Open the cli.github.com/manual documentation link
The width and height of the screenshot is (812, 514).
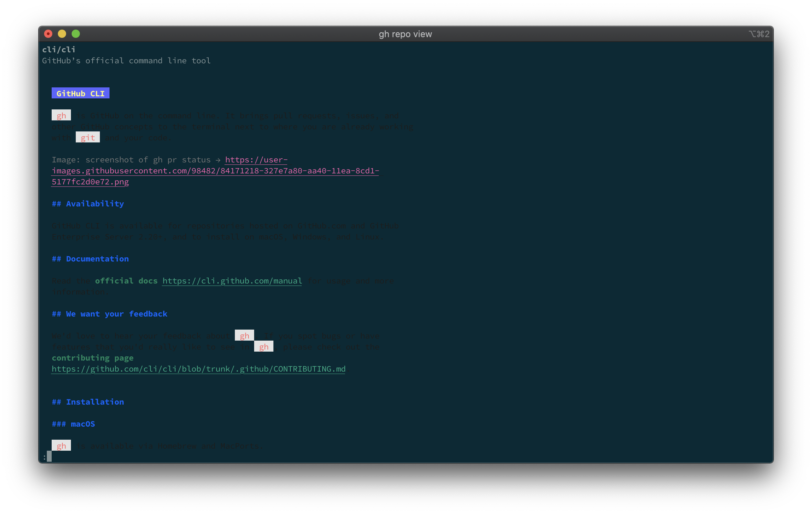(x=232, y=281)
